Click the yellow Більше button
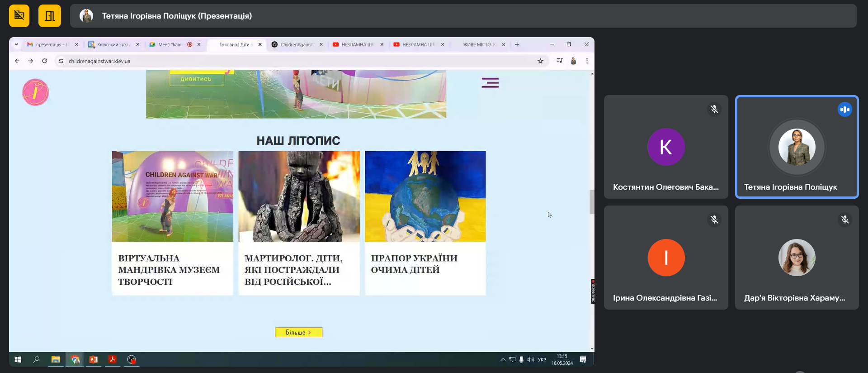The width and height of the screenshot is (868, 373). click(298, 332)
